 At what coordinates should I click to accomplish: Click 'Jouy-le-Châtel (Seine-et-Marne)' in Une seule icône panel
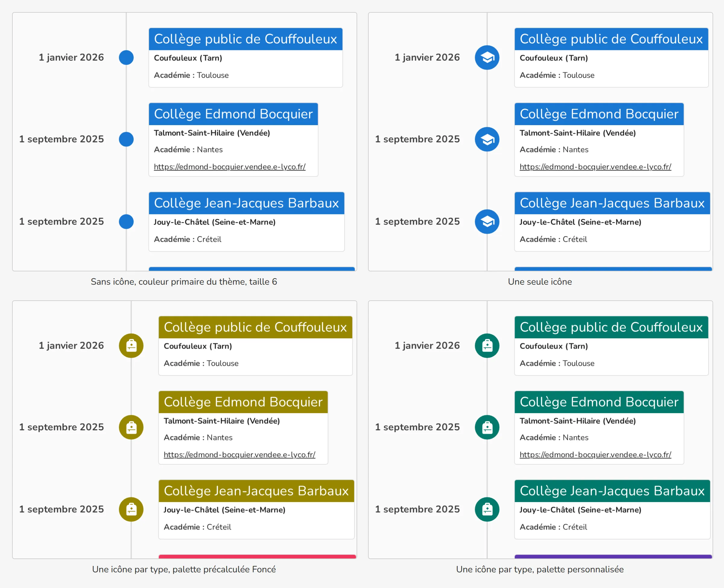pos(580,222)
